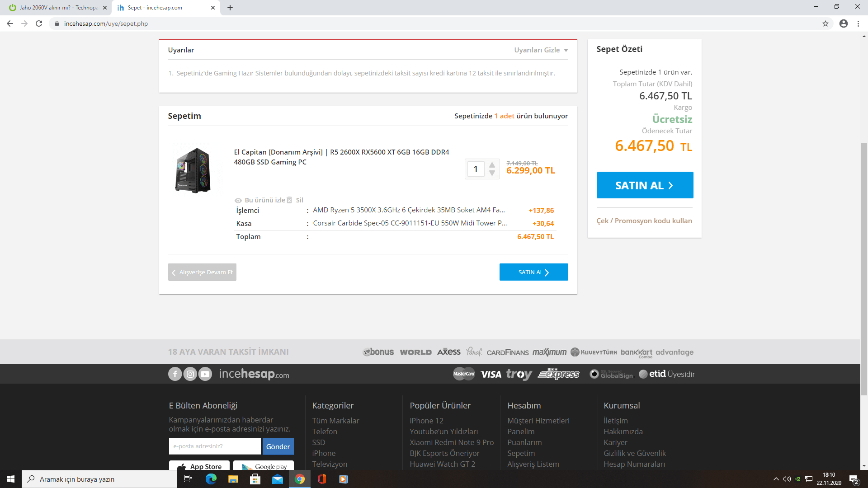Click Alışverişe Devam Et button
This screenshot has height=488, width=868.
202,272
